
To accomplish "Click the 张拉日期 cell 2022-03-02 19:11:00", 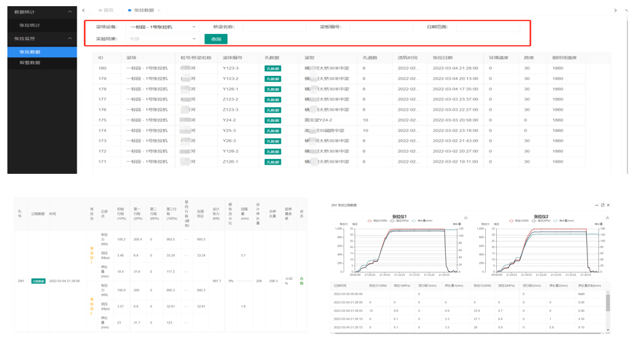I will click(x=455, y=161).
